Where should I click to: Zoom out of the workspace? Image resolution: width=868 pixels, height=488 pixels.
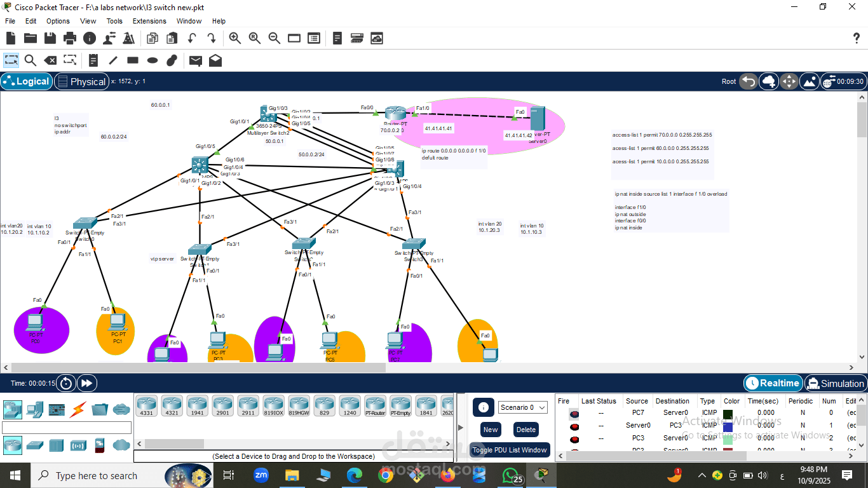click(x=275, y=38)
